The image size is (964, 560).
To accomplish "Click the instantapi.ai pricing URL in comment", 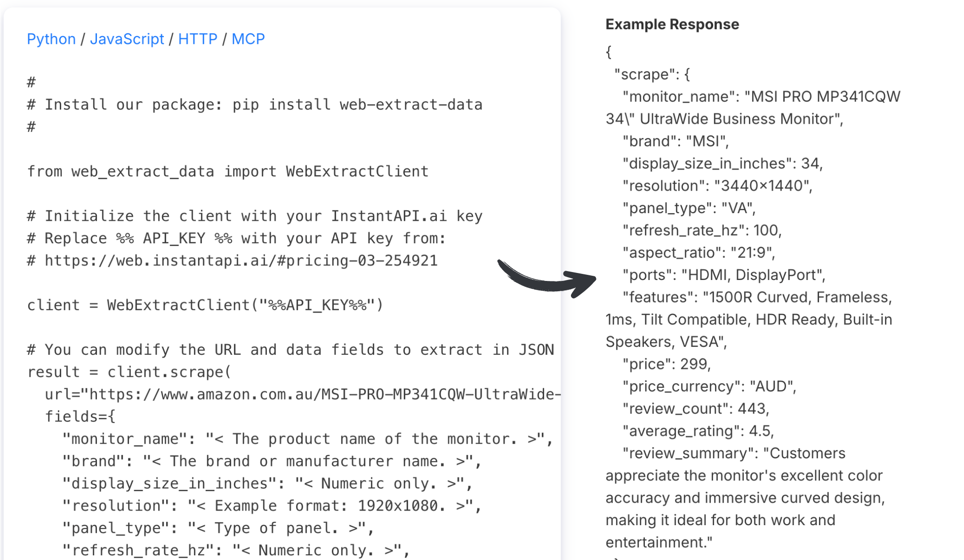I will point(241,261).
